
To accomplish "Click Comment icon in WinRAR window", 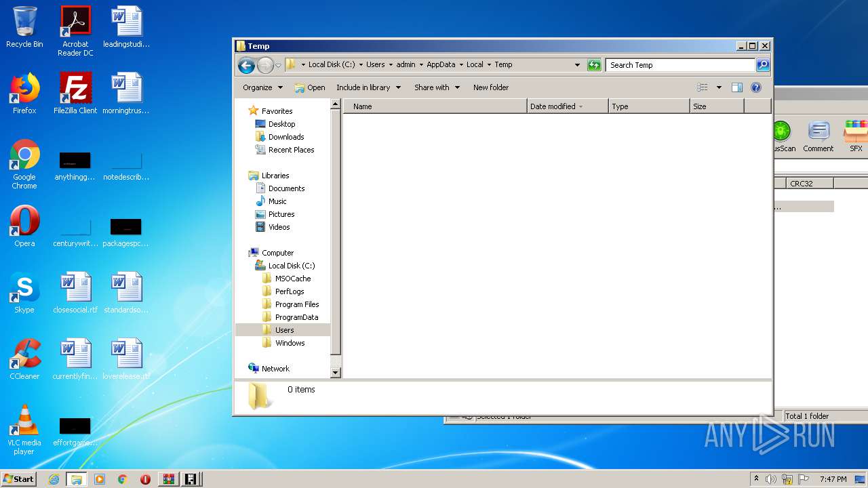I will click(x=818, y=137).
